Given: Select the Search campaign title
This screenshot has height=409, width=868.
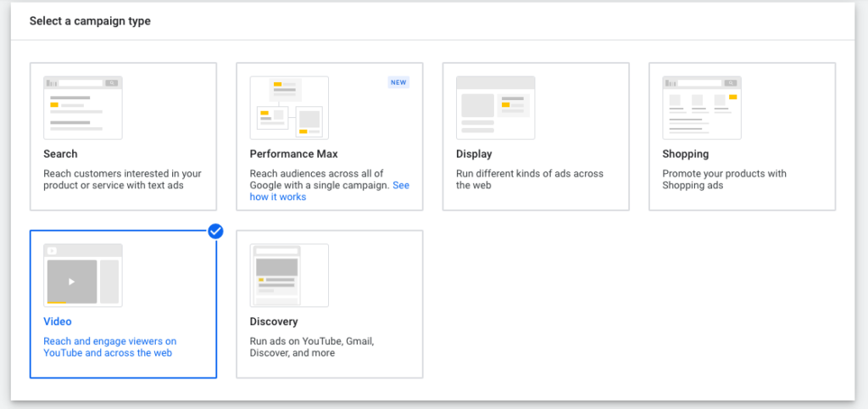Looking at the screenshot, I should [60, 154].
